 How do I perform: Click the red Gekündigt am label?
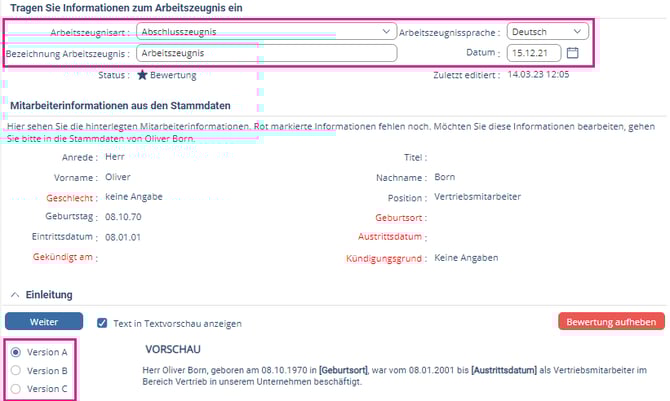click(x=63, y=257)
